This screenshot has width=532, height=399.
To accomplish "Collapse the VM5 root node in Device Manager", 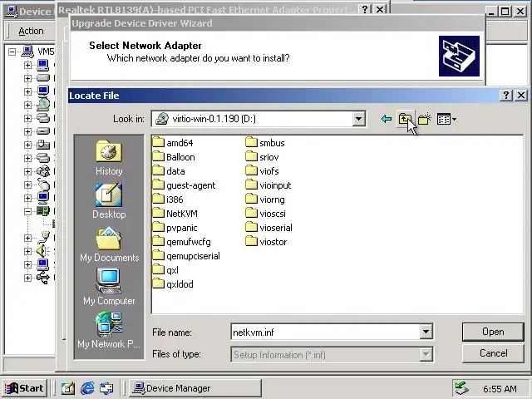I will pos(12,52).
